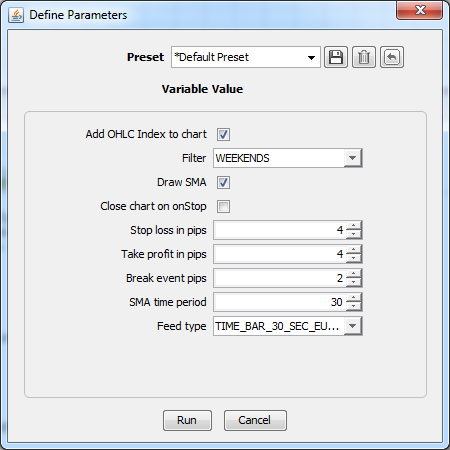Screen dimensions: 450x450
Task: Focus the SMA time period field
Action: (x=280, y=302)
